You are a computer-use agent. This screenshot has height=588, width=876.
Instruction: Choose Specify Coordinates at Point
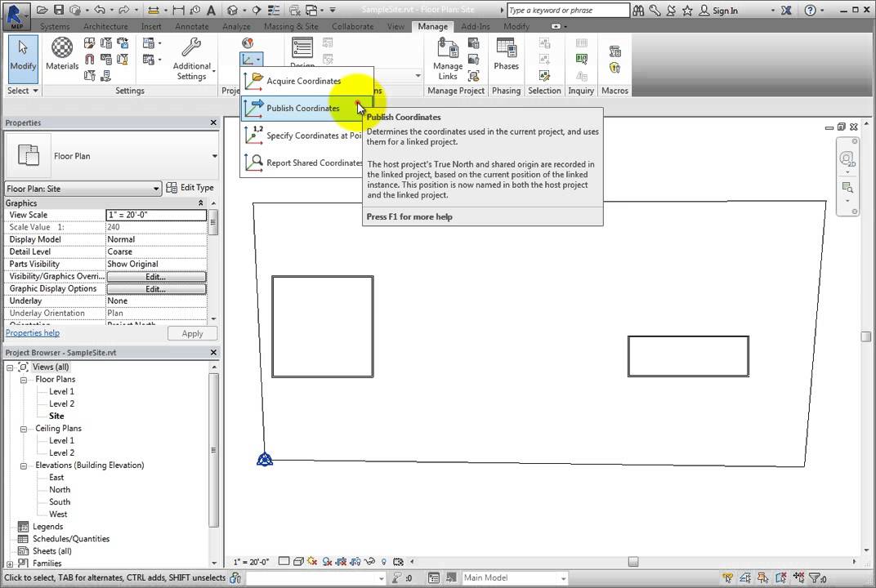point(302,136)
